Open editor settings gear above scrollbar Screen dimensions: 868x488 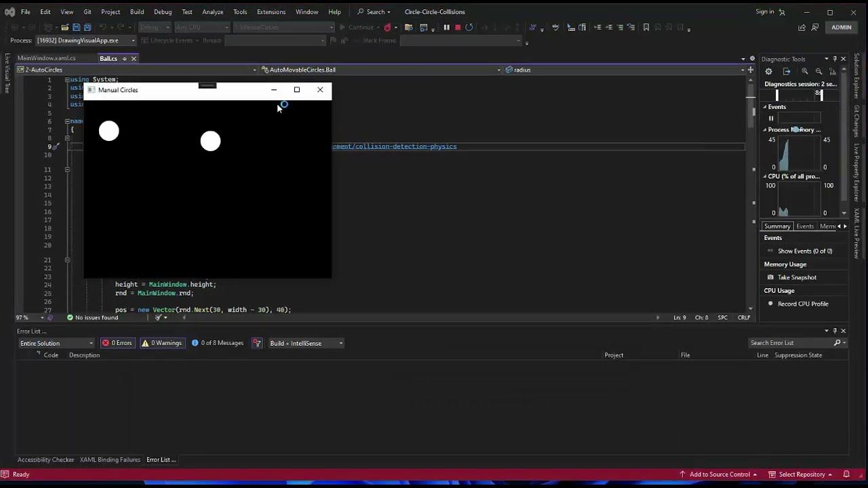click(752, 59)
